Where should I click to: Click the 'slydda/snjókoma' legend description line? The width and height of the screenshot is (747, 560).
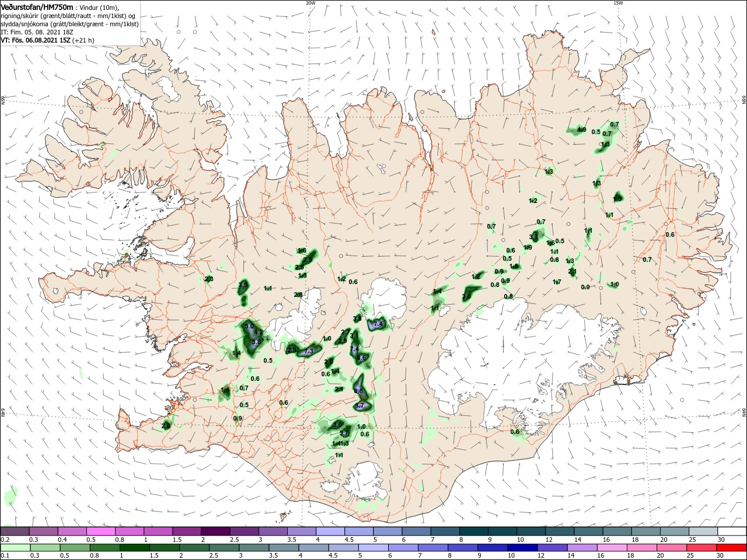coord(69,24)
